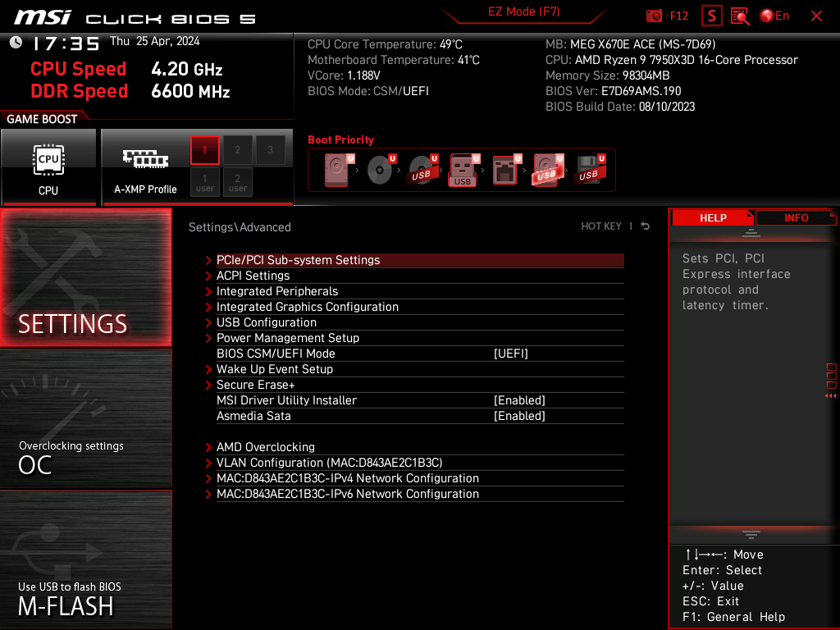Switch to the HELP tab
840x630 pixels.
click(x=713, y=218)
